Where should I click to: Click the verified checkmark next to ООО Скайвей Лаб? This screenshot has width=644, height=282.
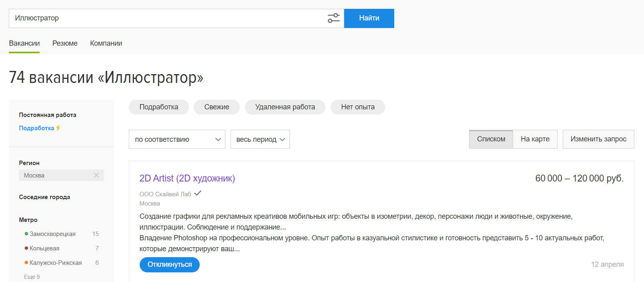click(198, 193)
